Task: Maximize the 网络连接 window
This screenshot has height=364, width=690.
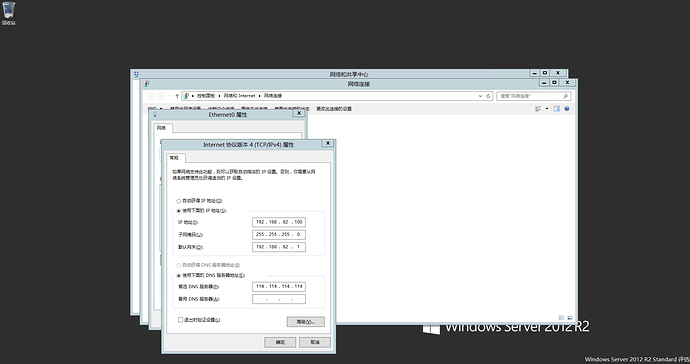Action: pos(554,82)
